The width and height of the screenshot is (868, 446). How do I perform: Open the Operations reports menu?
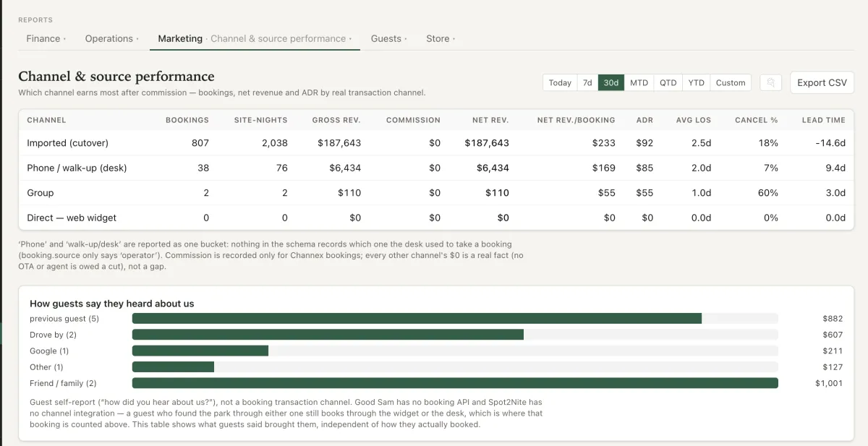click(x=111, y=38)
